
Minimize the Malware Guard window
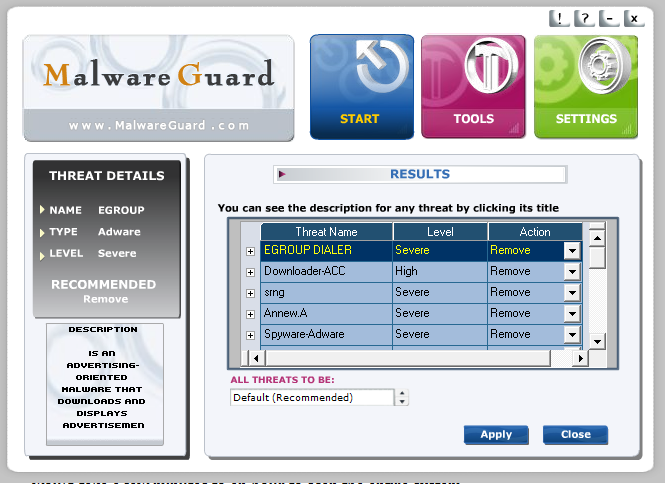coord(609,19)
